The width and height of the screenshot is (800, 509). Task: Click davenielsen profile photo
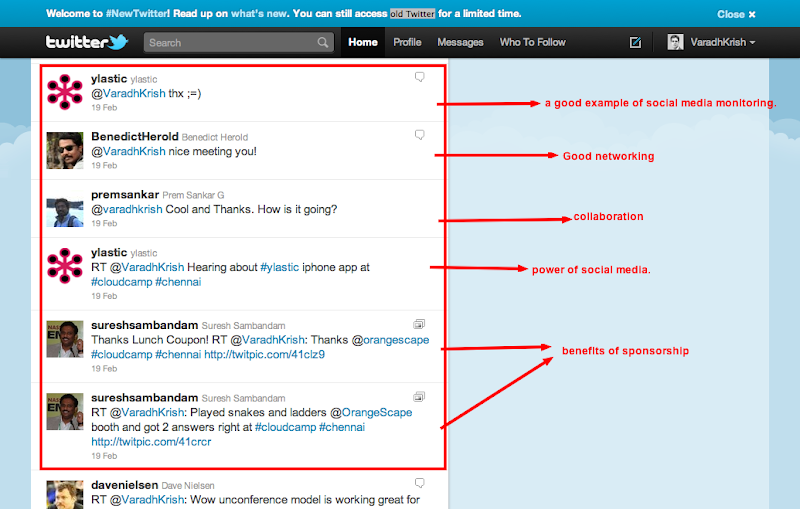[65, 494]
